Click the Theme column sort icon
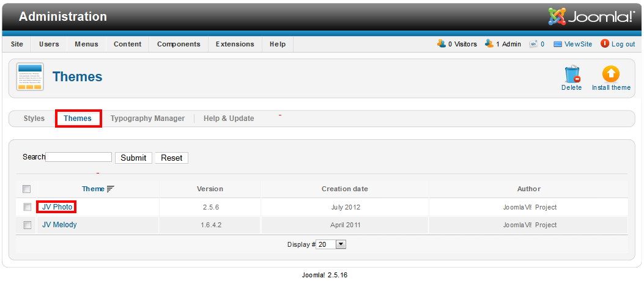Screen dimensions: 644x281 point(110,189)
